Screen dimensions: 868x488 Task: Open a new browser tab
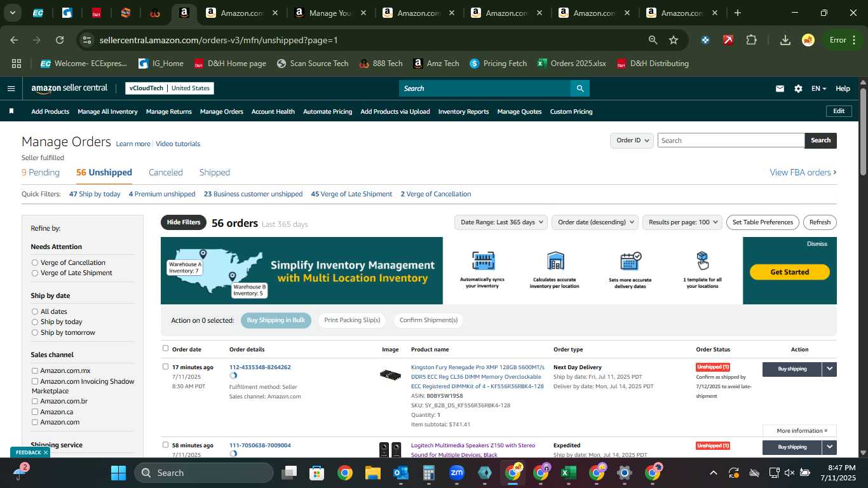pyautogui.click(x=737, y=13)
